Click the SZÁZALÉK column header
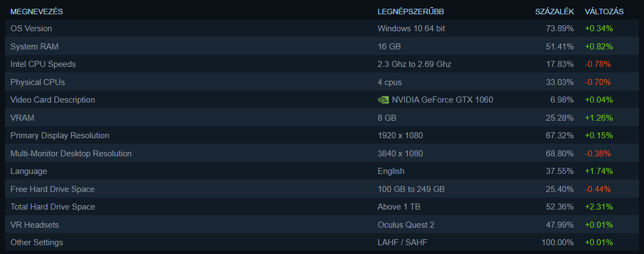 pos(555,11)
